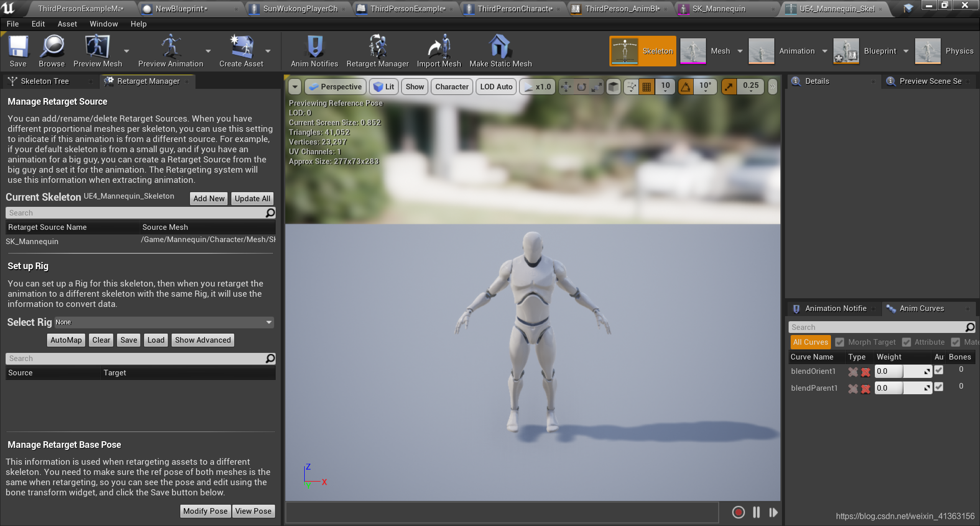Adjust blendParent1 weight slider
Screen dimensions: 980x526
click(903, 388)
